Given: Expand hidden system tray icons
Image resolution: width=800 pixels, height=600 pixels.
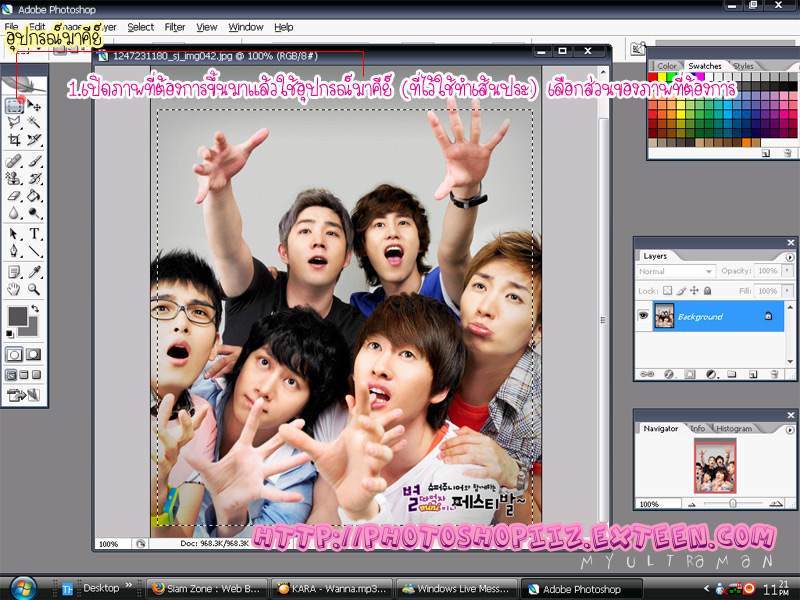Looking at the screenshot, I should 707,588.
